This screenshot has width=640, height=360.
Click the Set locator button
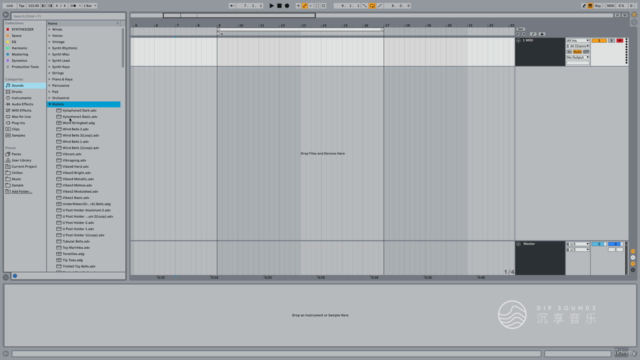pos(520,29)
